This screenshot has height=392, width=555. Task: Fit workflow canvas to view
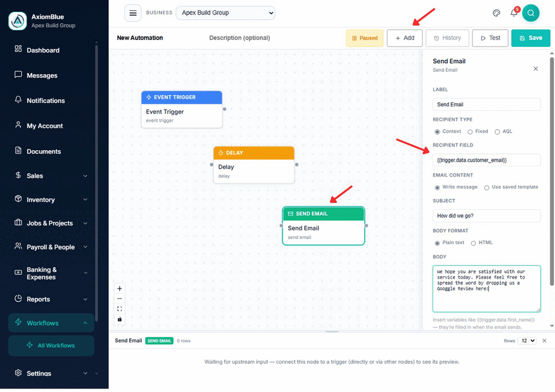pos(119,309)
